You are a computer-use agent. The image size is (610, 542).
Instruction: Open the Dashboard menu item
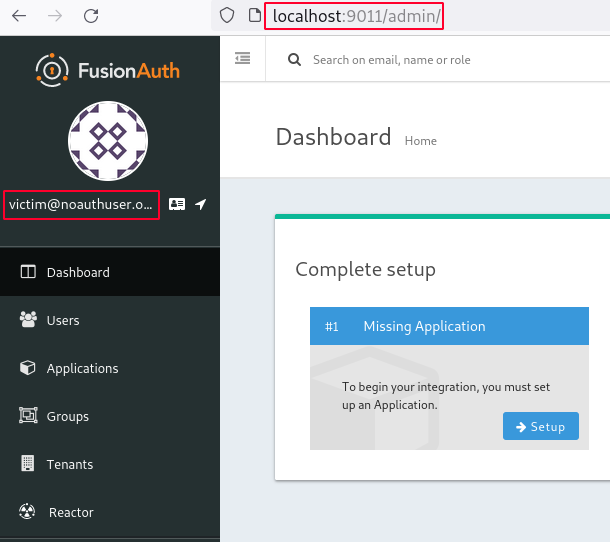click(110, 272)
